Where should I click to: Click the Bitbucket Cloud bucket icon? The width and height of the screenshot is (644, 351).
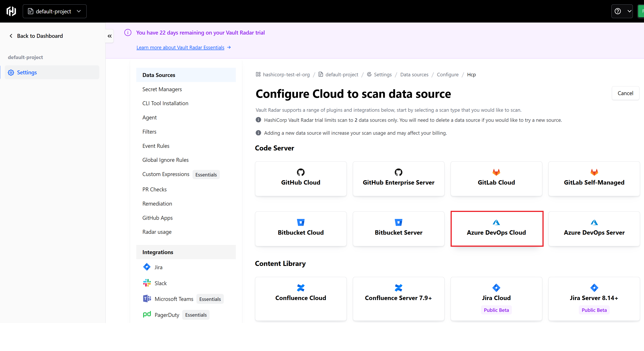[301, 222]
